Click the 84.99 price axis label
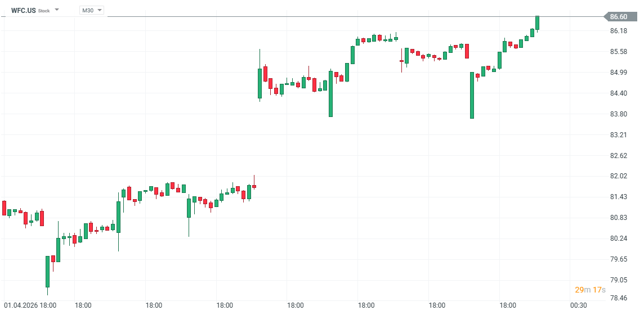 (x=619, y=73)
